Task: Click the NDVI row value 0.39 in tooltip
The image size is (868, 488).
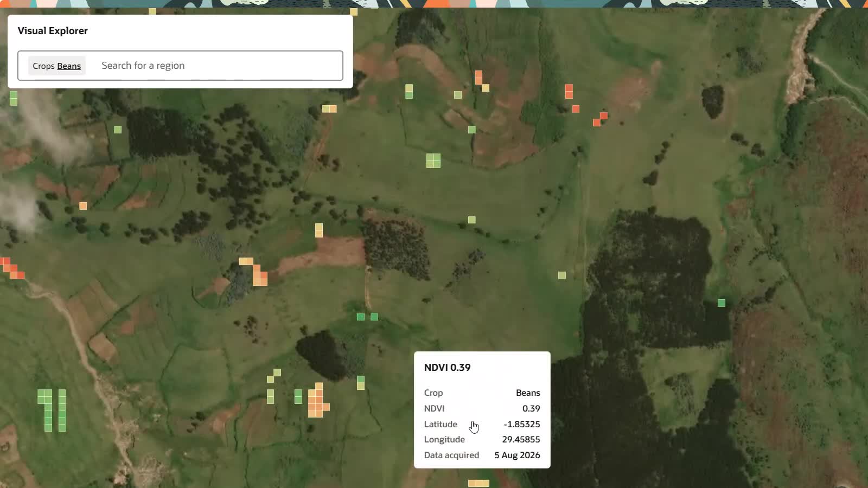Action: 531,408
